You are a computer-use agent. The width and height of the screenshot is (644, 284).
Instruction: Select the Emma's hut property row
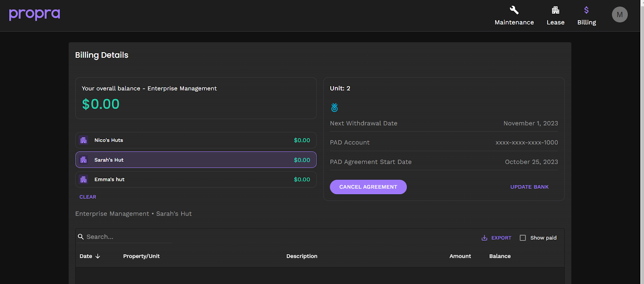(x=196, y=179)
